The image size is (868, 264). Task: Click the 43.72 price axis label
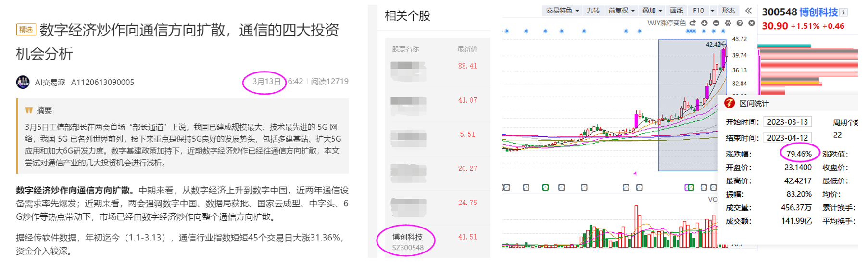739,39
